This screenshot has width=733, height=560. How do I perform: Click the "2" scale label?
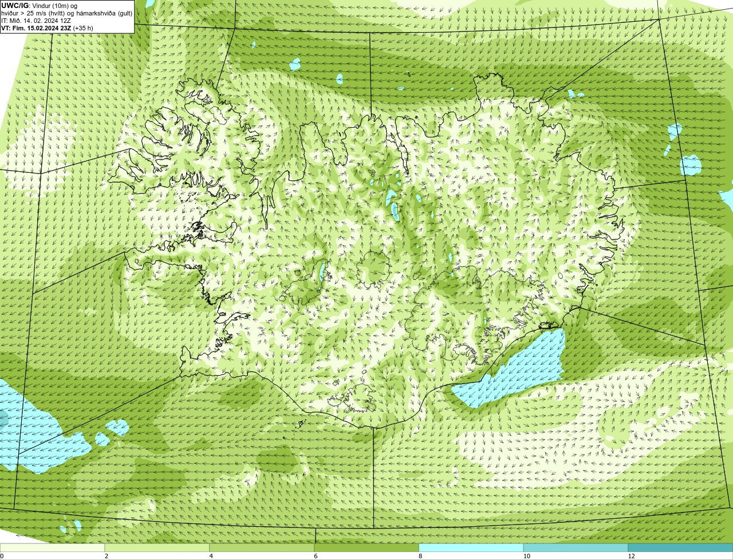pos(107,556)
